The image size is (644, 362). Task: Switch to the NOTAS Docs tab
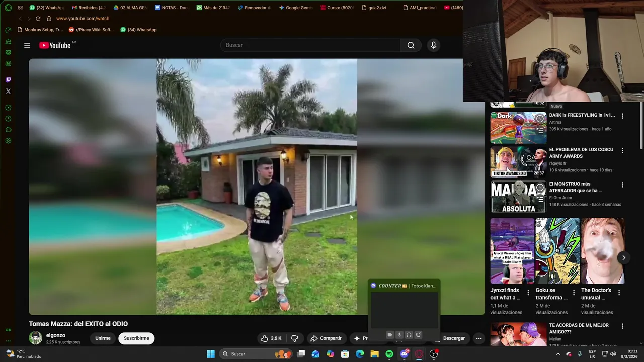pos(172,8)
